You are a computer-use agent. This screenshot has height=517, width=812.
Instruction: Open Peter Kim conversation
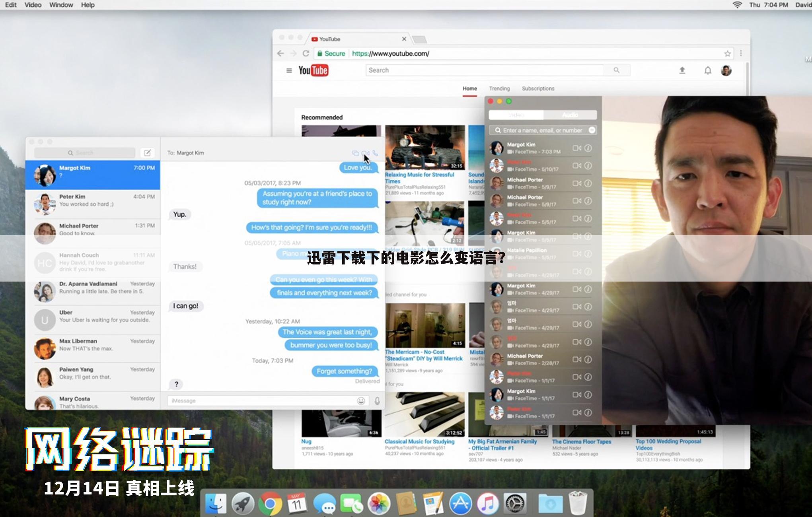(93, 204)
